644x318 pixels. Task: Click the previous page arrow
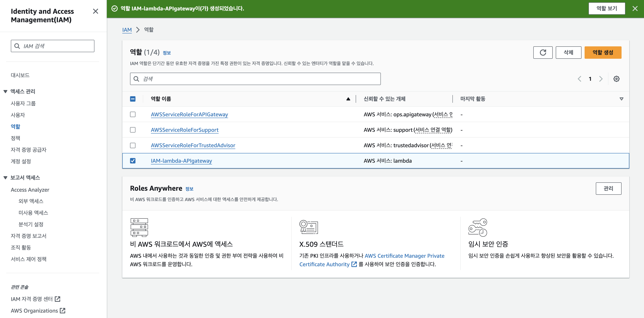pyautogui.click(x=579, y=79)
